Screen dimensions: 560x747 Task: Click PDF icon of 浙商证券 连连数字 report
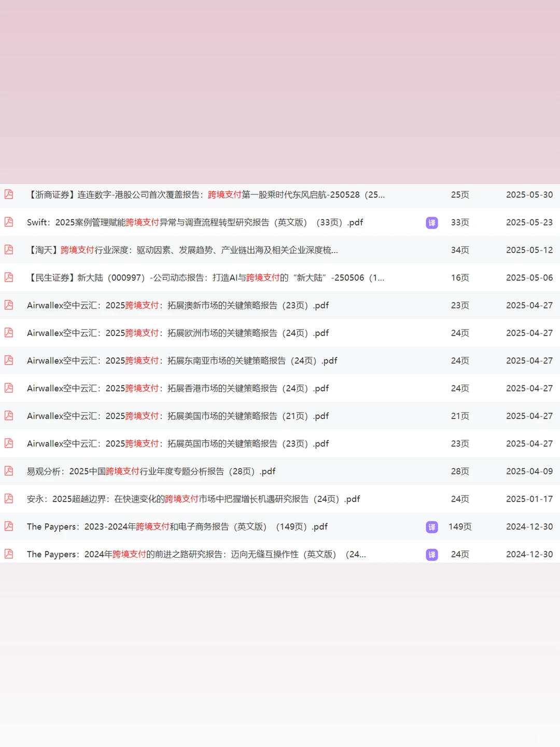click(x=9, y=195)
